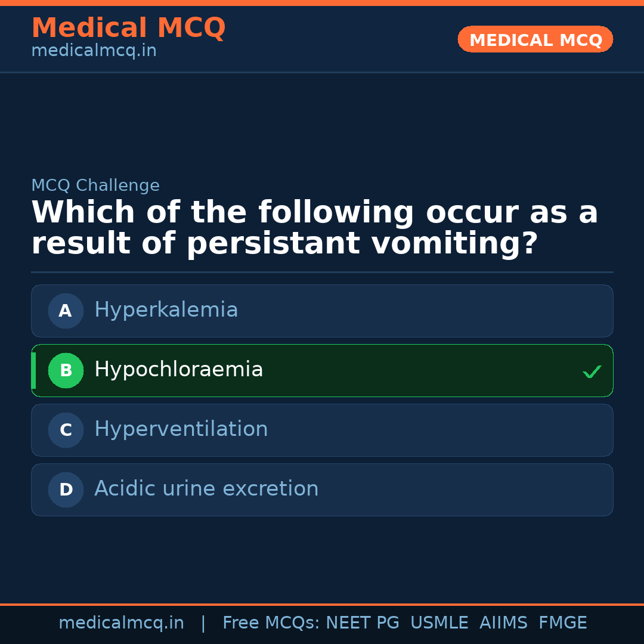Open the medicalmcq.in link in the footer
The image size is (644, 644).
[x=121, y=623]
